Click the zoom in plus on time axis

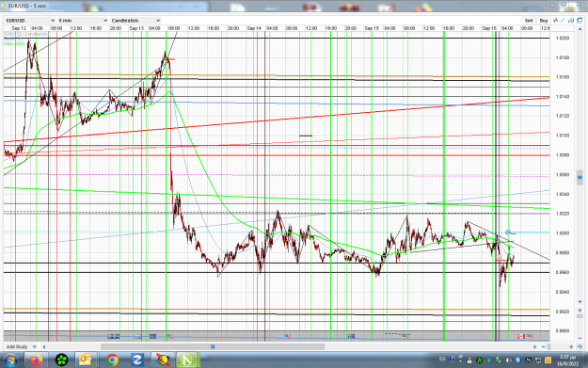point(571,346)
